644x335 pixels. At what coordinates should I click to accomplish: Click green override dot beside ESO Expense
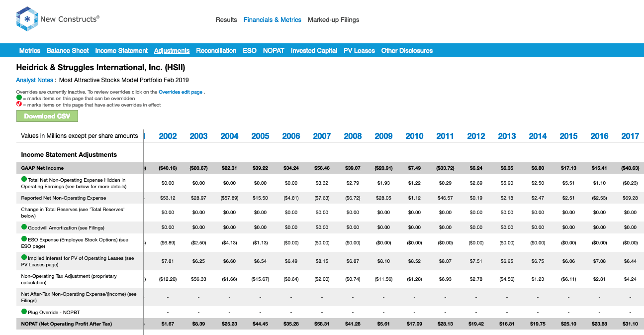(x=24, y=239)
